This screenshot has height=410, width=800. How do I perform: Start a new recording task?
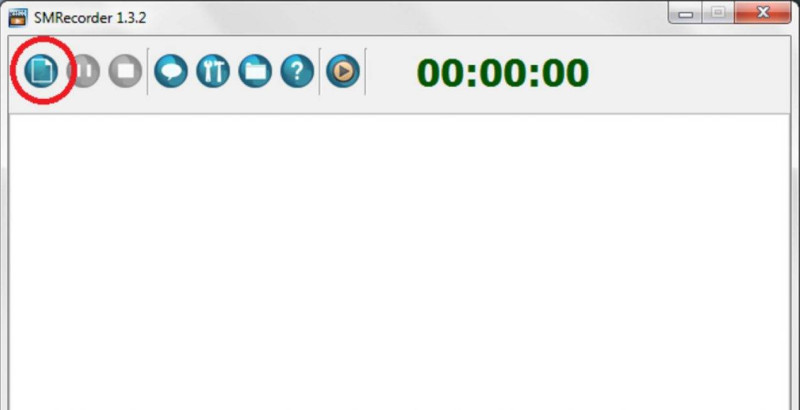pyautogui.click(x=41, y=71)
